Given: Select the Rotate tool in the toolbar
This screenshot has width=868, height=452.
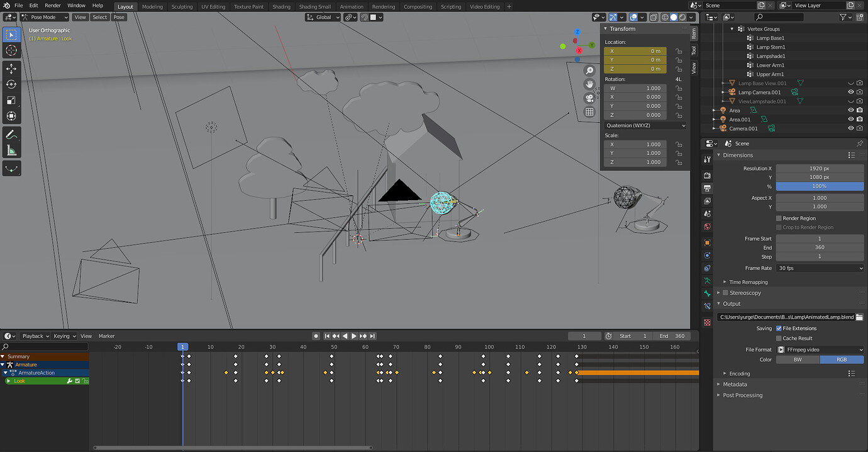Looking at the screenshot, I should (x=11, y=84).
